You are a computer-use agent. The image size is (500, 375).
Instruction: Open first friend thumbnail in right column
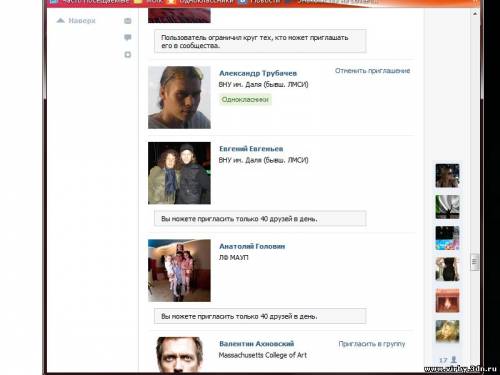tap(447, 175)
